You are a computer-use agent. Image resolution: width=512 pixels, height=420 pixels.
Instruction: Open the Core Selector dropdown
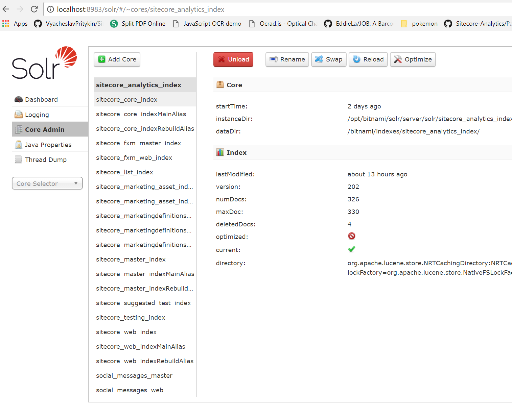pyautogui.click(x=47, y=183)
